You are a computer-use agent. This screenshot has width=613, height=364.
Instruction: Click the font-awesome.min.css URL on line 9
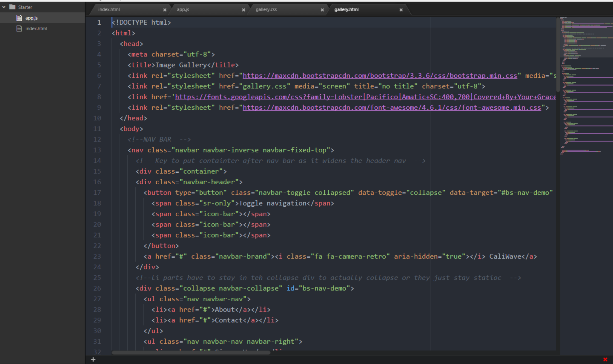(392, 108)
